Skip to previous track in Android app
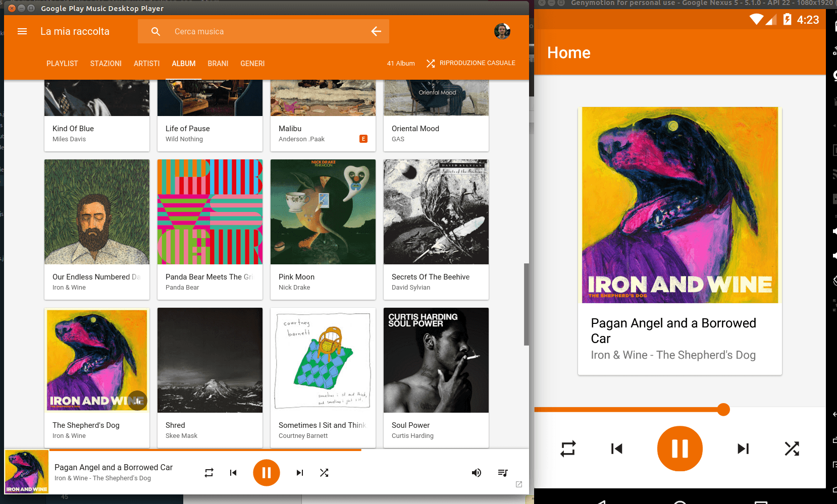This screenshot has height=504, width=837. coord(616,449)
